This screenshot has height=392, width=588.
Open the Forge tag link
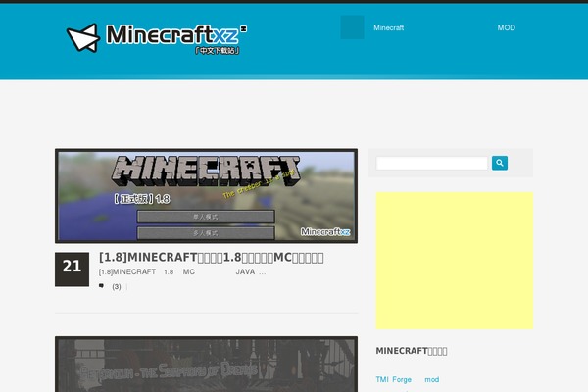tap(402, 379)
